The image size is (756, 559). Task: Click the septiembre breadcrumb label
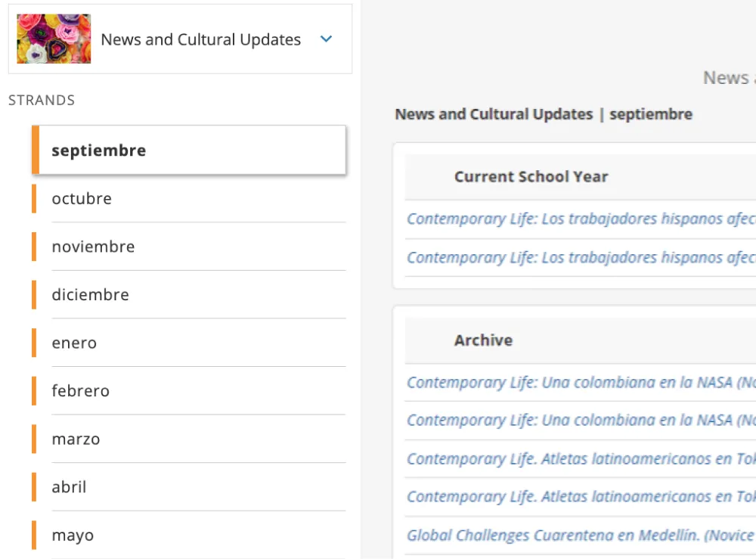pyautogui.click(x=652, y=113)
